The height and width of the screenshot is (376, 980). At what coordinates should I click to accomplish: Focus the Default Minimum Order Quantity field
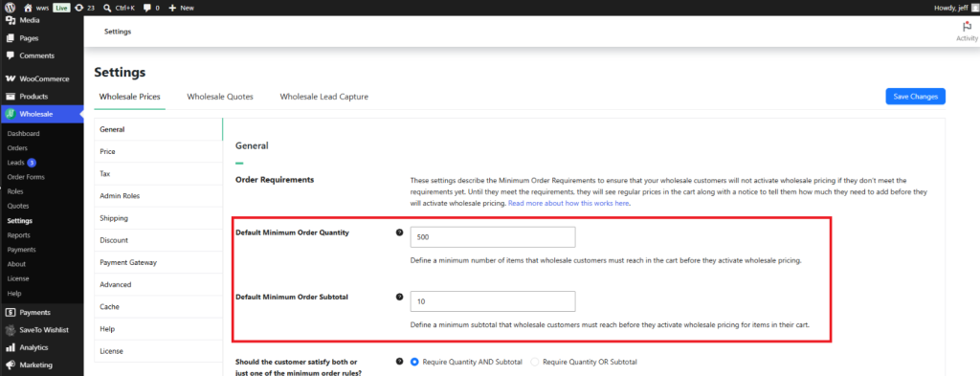coord(493,237)
